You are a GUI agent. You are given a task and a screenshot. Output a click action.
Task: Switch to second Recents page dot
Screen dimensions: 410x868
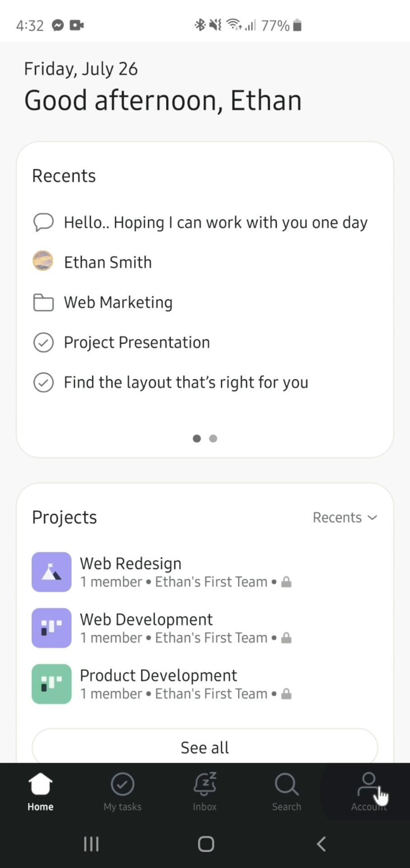click(213, 439)
